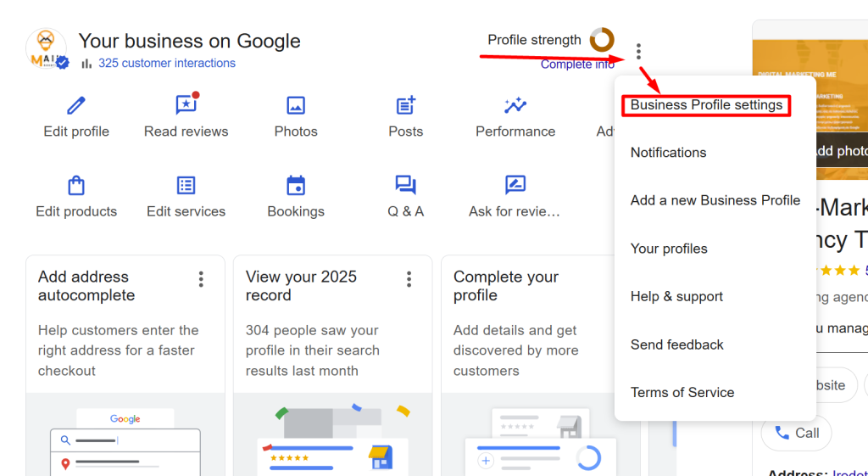Screen dimensions: 868x476
Task: Click the 325 customer interactions link
Action: point(166,63)
